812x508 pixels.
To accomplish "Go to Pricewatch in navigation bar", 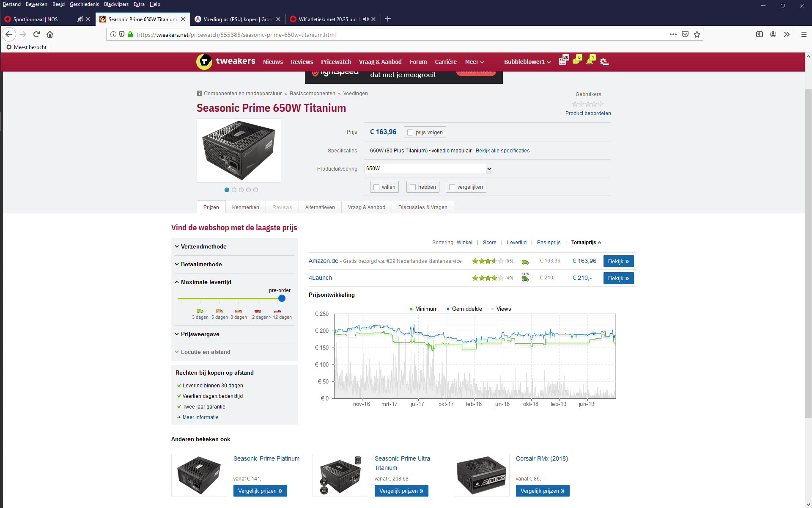I will coord(336,62).
